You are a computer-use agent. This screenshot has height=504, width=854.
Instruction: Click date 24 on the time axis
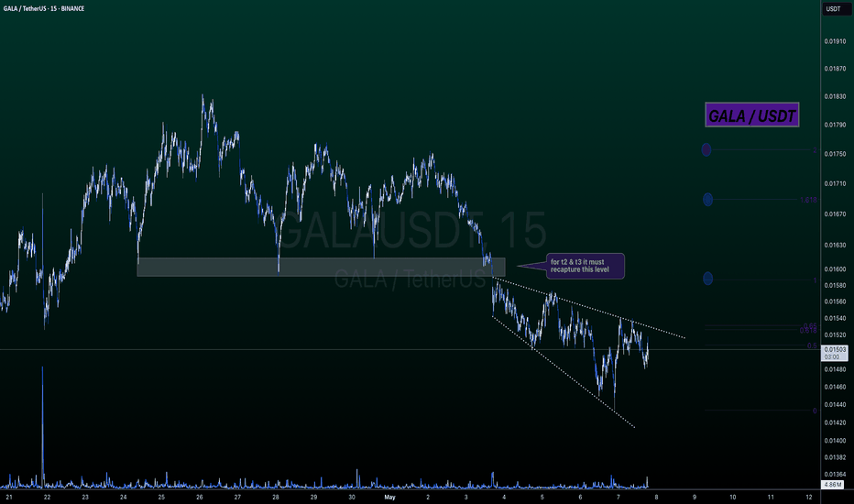point(123,497)
